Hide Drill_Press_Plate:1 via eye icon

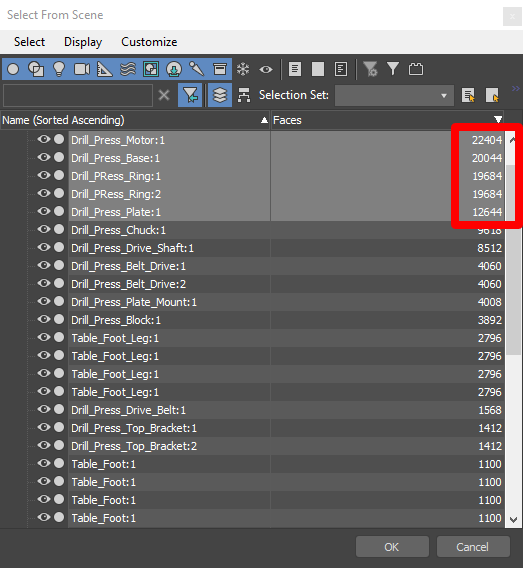pos(44,211)
